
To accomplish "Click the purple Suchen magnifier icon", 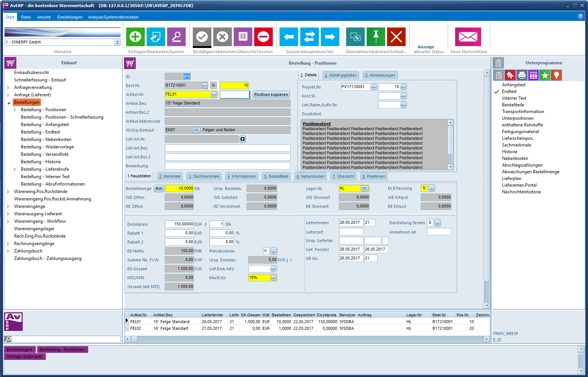I will click(176, 37).
